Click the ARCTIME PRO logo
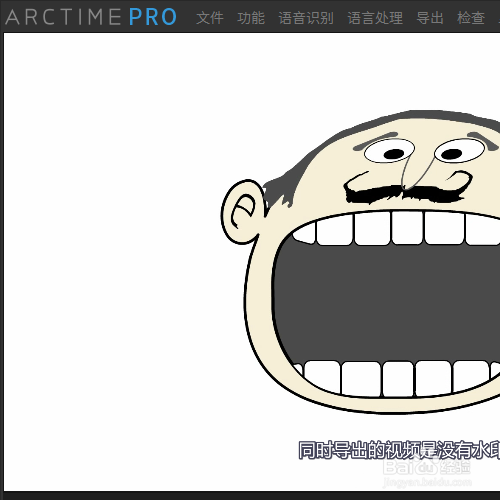Image resolution: width=500 pixels, height=500 pixels. pos(91,17)
